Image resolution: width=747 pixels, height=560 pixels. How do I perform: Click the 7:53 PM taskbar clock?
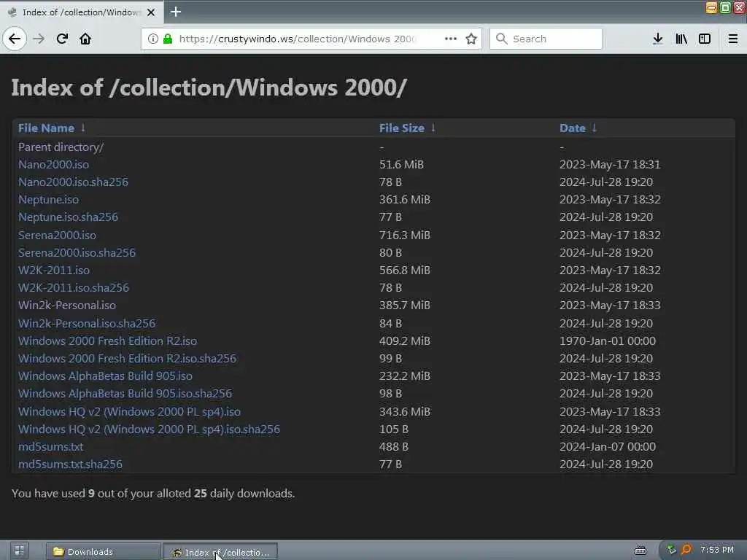tap(716, 550)
